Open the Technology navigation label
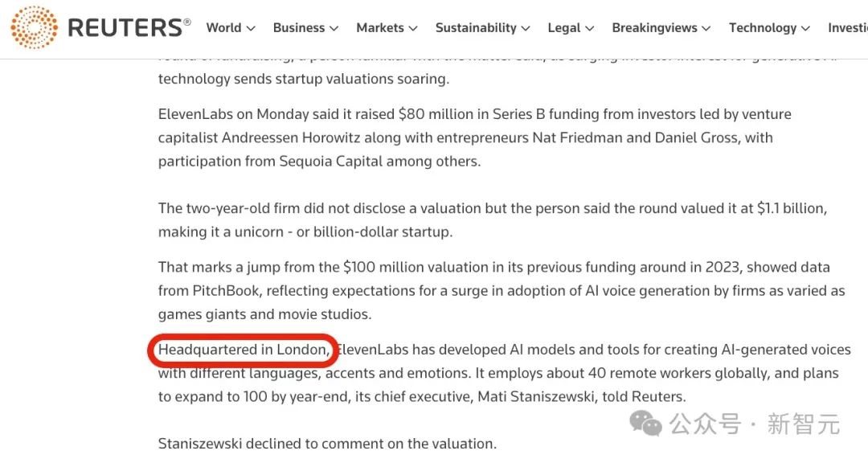 pyautogui.click(x=763, y=27)
